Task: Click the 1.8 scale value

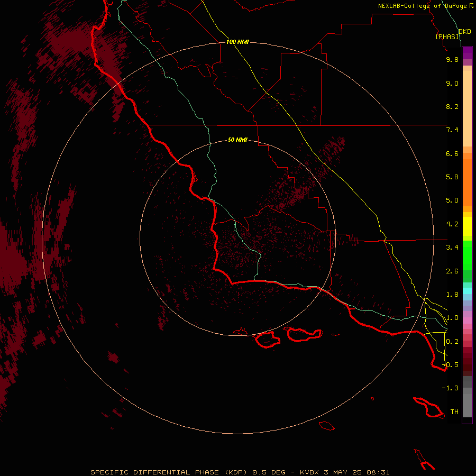Action: click(x=452, y=295)
